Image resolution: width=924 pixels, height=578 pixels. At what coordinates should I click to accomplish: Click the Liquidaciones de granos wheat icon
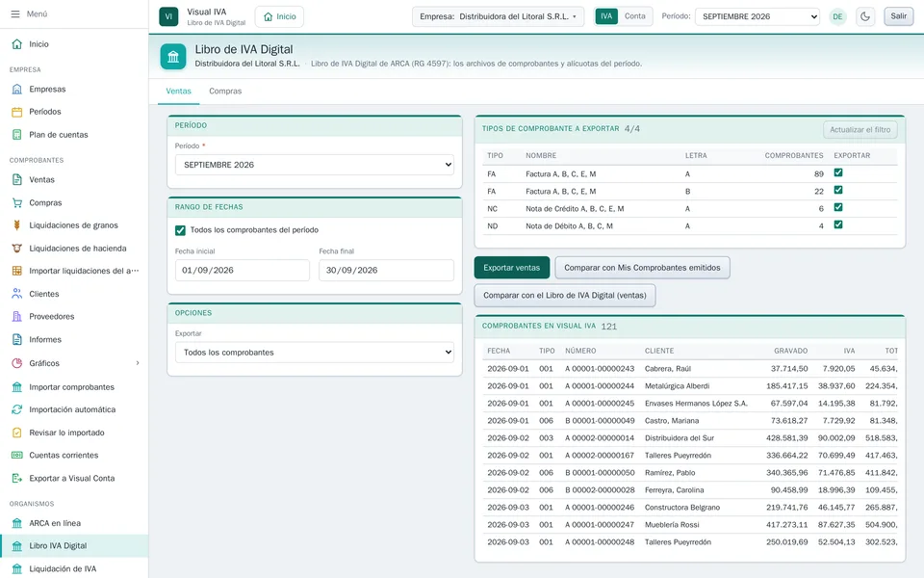click(x=17, y=225)
